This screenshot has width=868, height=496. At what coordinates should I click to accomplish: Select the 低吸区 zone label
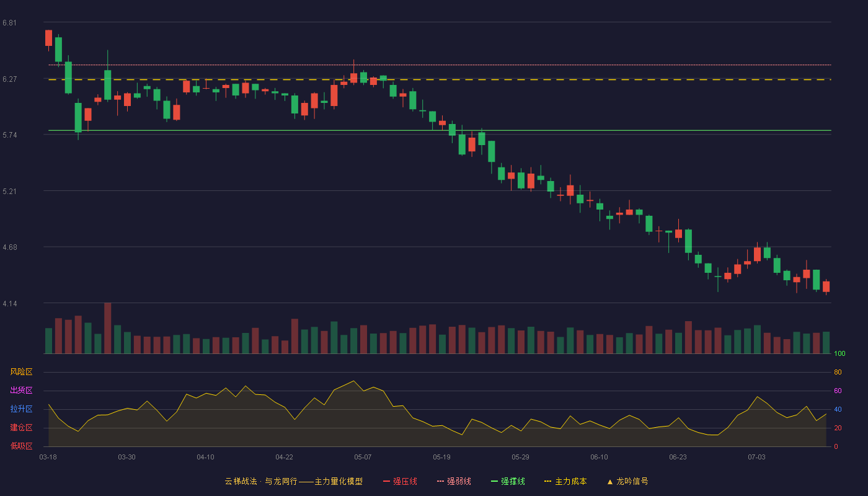[x=21, y=446]
